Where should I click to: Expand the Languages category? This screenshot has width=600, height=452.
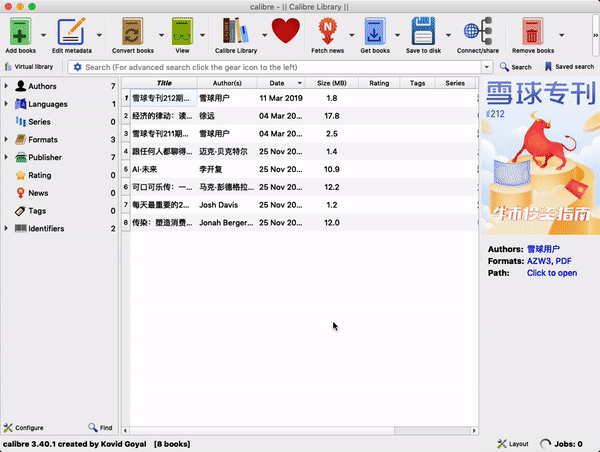point(6,104)
